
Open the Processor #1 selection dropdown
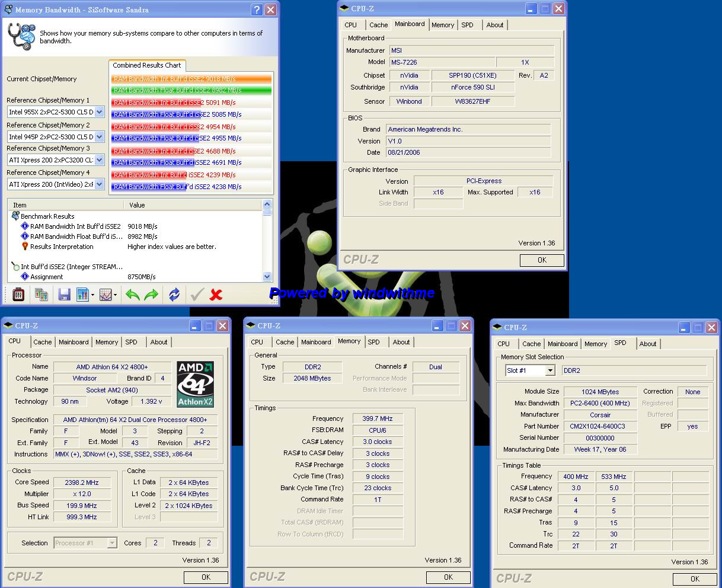tap(112, 542)
